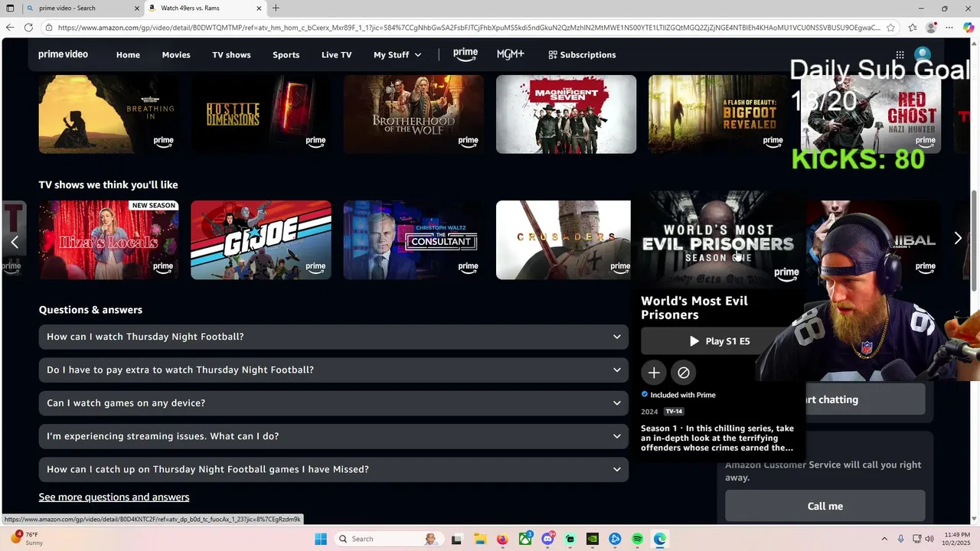This screenshot has height=551, width=980.
Task: Open Edge Copilot icon in toolbar
Action: pyautogui.click(x=969, y=28)
